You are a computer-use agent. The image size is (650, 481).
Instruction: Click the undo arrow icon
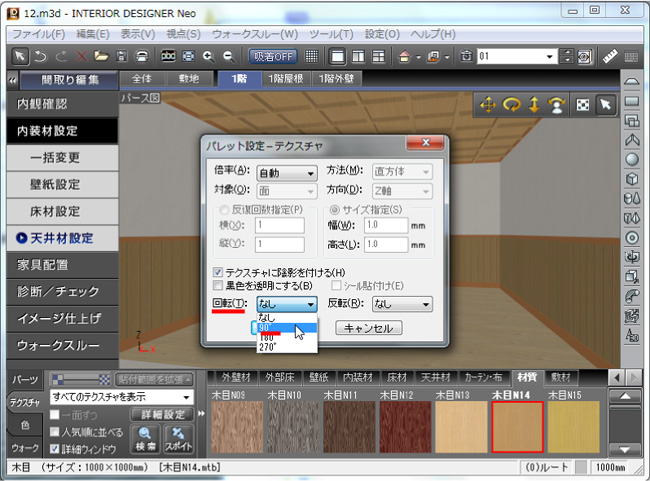[38, 55]
